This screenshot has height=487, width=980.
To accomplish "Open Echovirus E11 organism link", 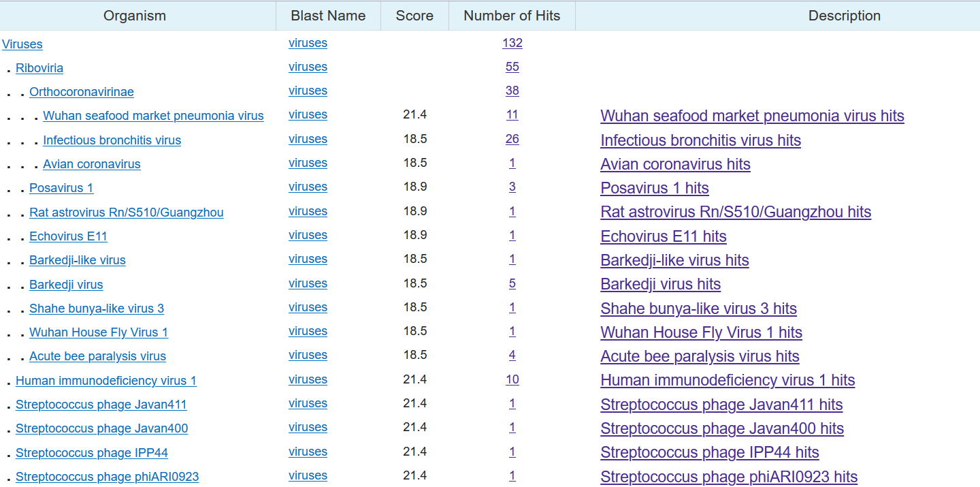I will click(68, 236).
